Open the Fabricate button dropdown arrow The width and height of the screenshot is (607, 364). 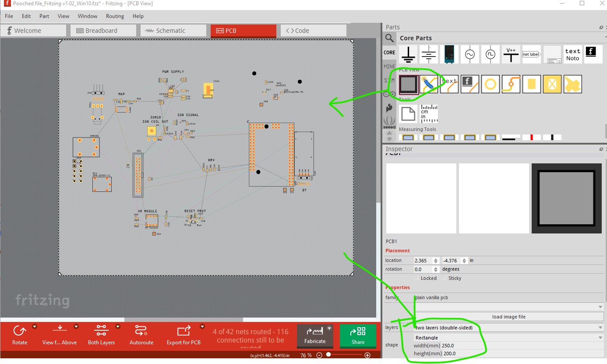330,328
